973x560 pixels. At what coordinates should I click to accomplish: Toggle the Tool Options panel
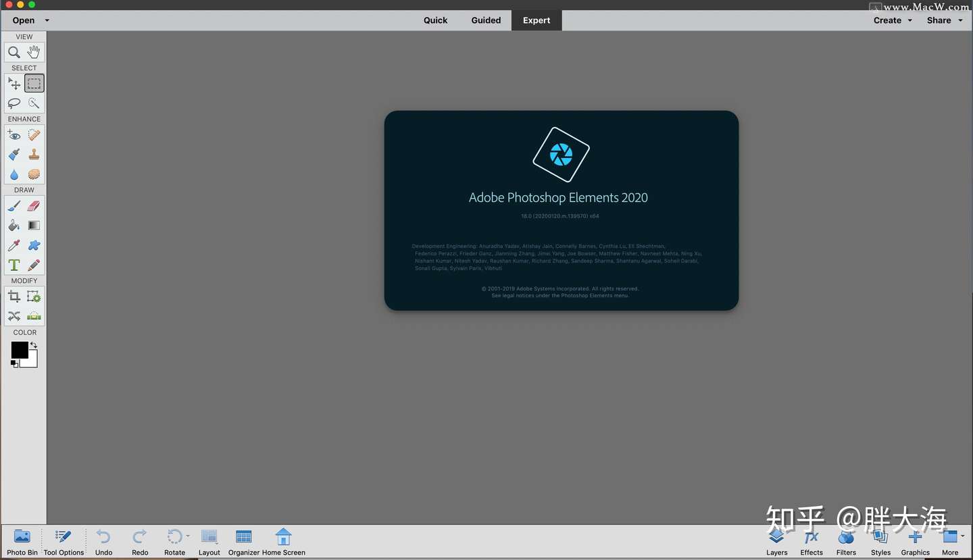click(x=64, y=542)
